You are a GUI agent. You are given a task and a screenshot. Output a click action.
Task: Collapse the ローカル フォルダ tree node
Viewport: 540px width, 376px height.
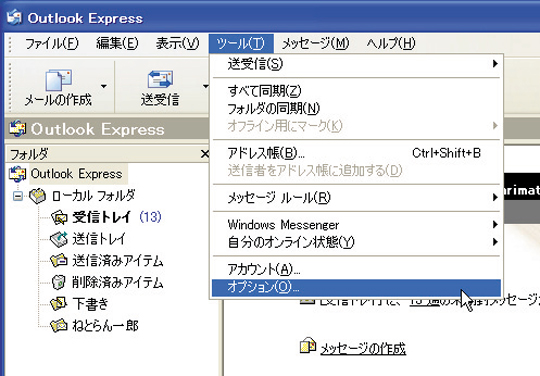click(x=18, y=196)
